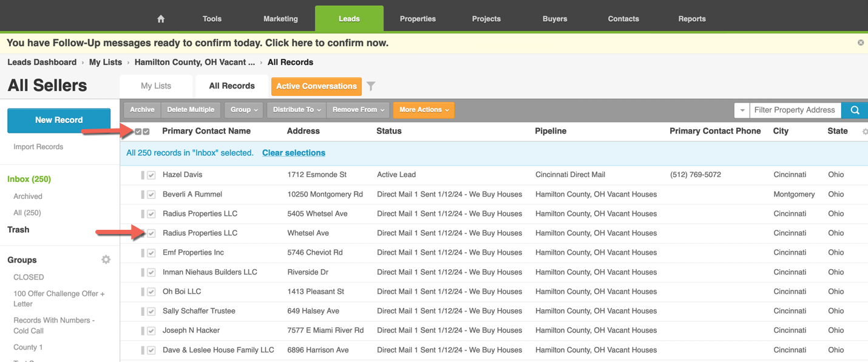Uncheck the Hazel Davis row checkbox
This screenshot has height=362, width=868.
click(151, 175)
